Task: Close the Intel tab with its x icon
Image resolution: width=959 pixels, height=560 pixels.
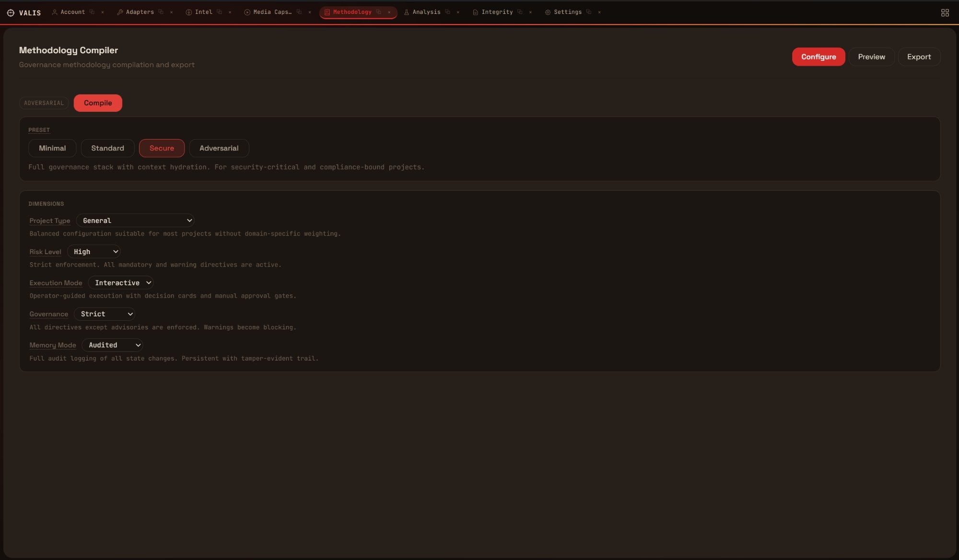Action: click(x=230, y=12)
